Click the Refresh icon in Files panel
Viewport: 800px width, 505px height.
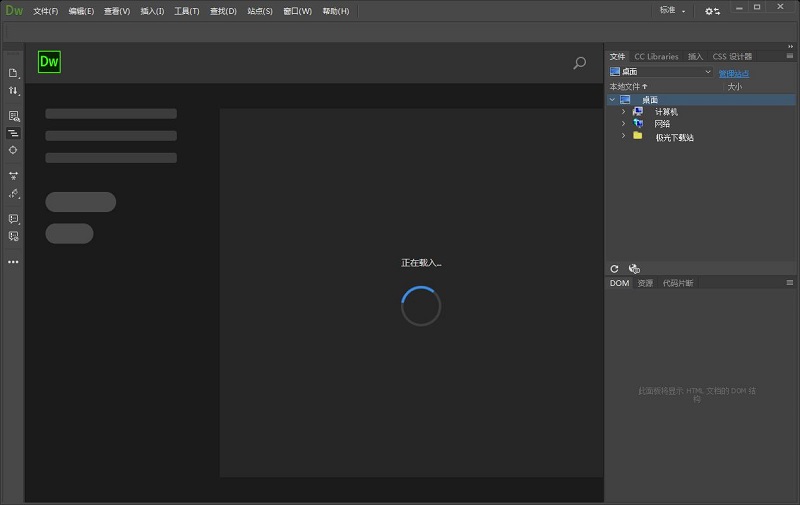(615, 268)
